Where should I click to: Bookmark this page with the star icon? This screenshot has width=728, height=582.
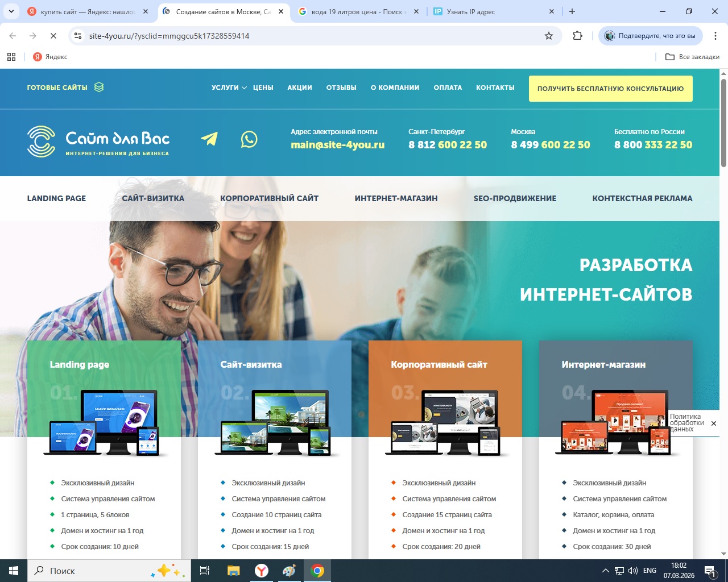coord(549,36)
